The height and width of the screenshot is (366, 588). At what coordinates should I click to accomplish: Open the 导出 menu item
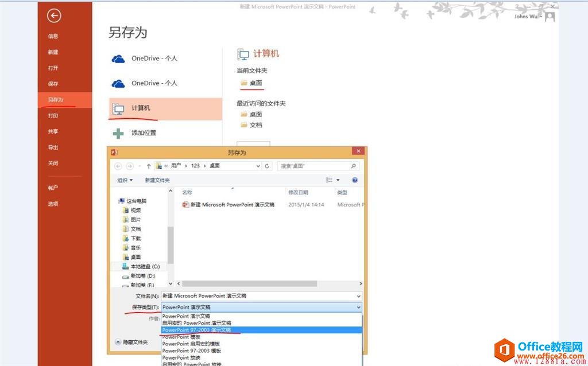click(53, 147)
